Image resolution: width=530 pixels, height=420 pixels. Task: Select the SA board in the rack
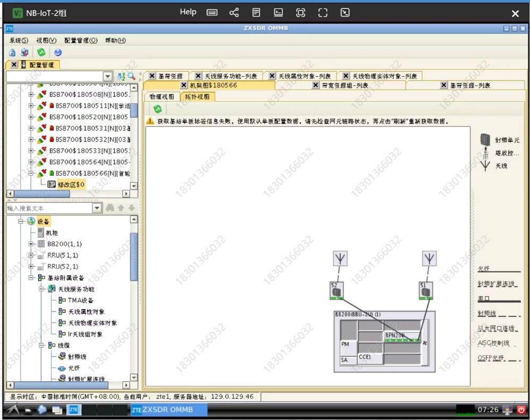(x=349, y=360)
